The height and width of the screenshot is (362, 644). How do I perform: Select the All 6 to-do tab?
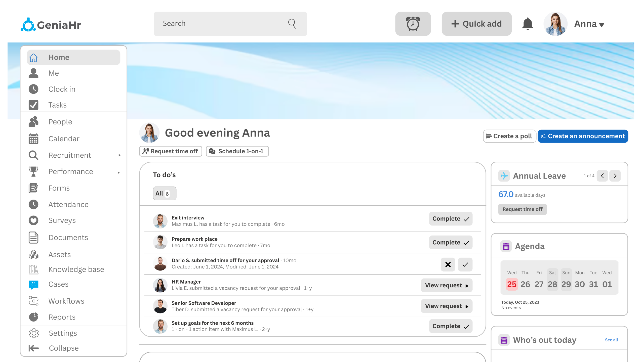pos(164,194)
